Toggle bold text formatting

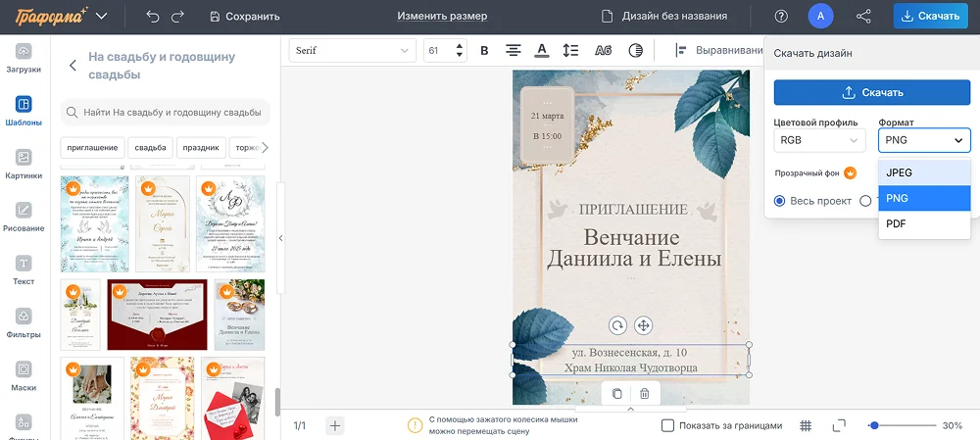[x=484, y=50]
